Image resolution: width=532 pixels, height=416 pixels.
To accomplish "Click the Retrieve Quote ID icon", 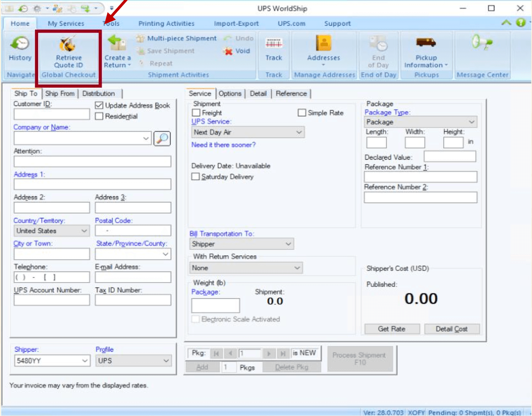I will 68,44.
